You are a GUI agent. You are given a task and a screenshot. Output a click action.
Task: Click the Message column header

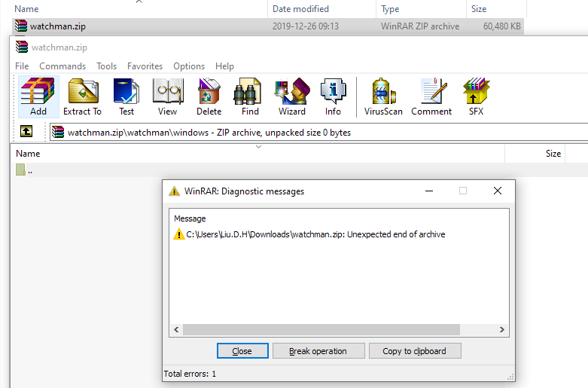click(x=190, y=218)
